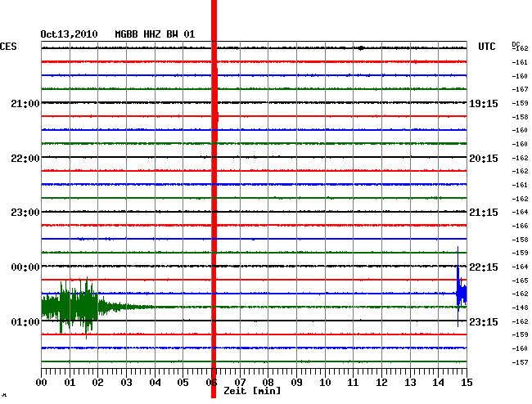The image size is (532, 404).
Task: Click the 05 minute axis tick label
Action: (183, 383)
